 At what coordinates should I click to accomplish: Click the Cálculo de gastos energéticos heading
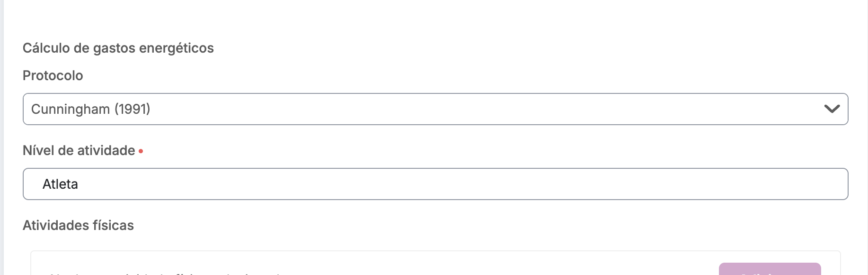tap(118, 48)
